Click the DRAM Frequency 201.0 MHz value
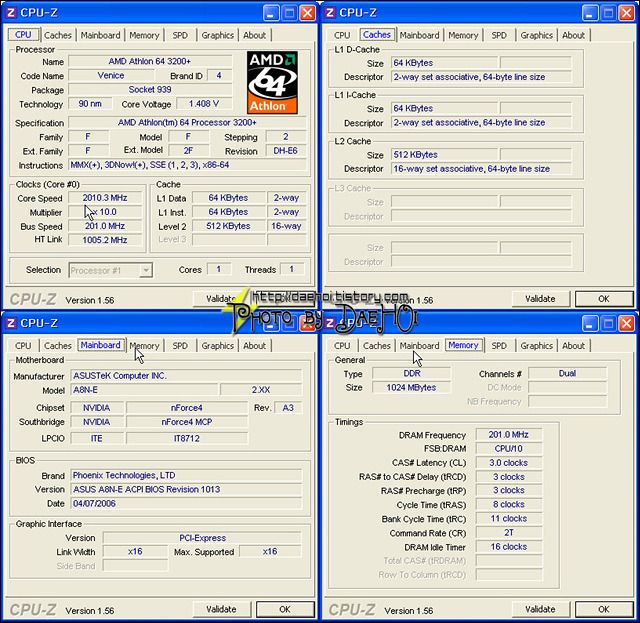640x623 pixels. 509,435
